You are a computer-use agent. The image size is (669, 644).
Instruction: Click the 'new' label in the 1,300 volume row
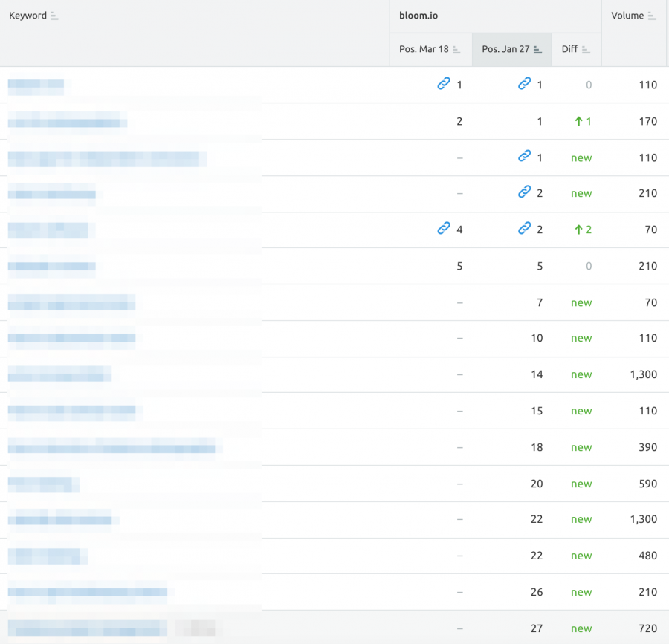[x=581, y=374]
